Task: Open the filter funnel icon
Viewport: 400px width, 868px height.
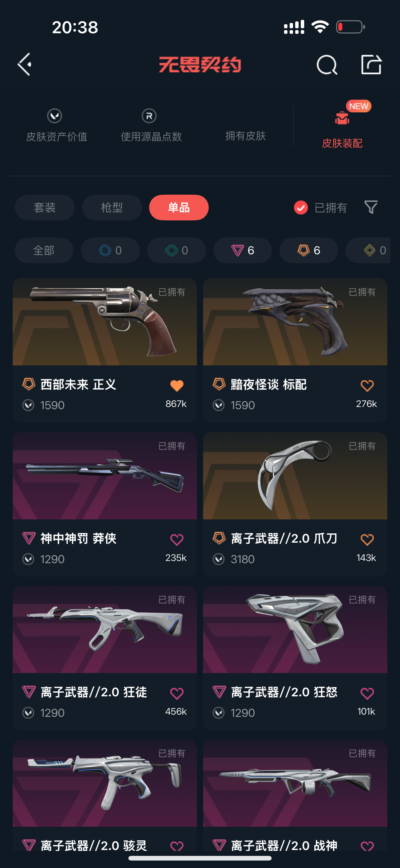Action: [x=371, y=207]
